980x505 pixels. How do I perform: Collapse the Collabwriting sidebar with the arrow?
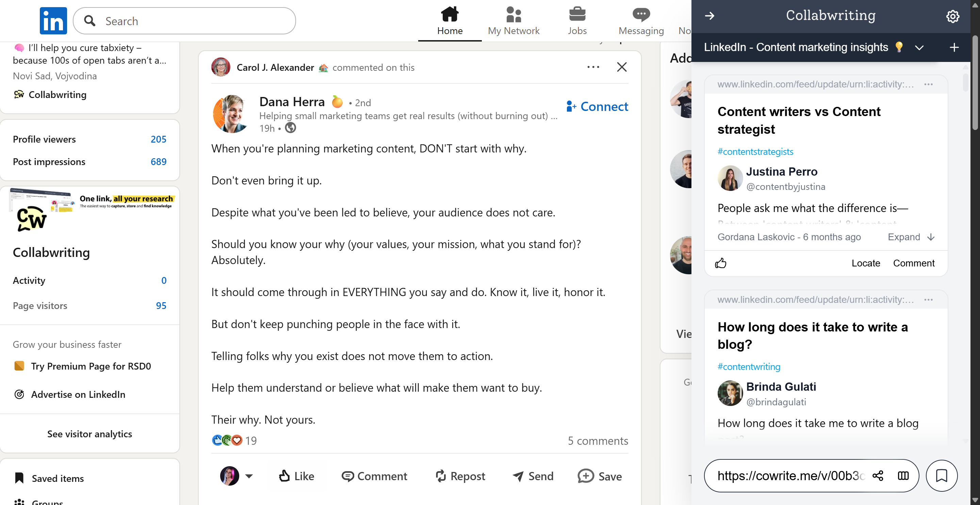tap(709, 16)
